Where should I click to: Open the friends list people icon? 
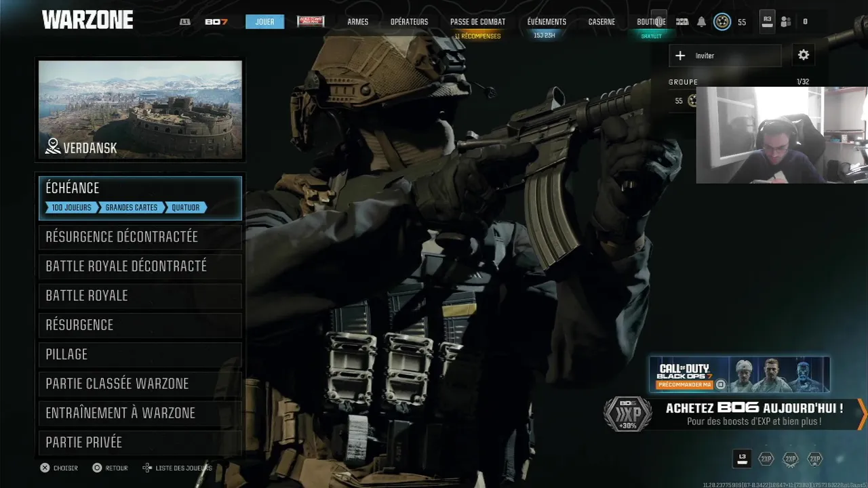coord(786,22)
